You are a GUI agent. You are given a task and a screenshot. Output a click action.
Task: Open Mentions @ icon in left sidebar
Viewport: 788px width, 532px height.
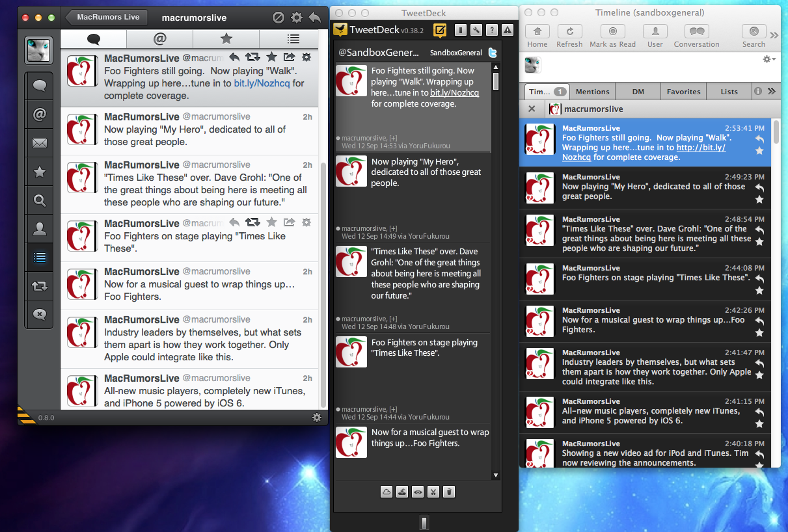[40, 114]
